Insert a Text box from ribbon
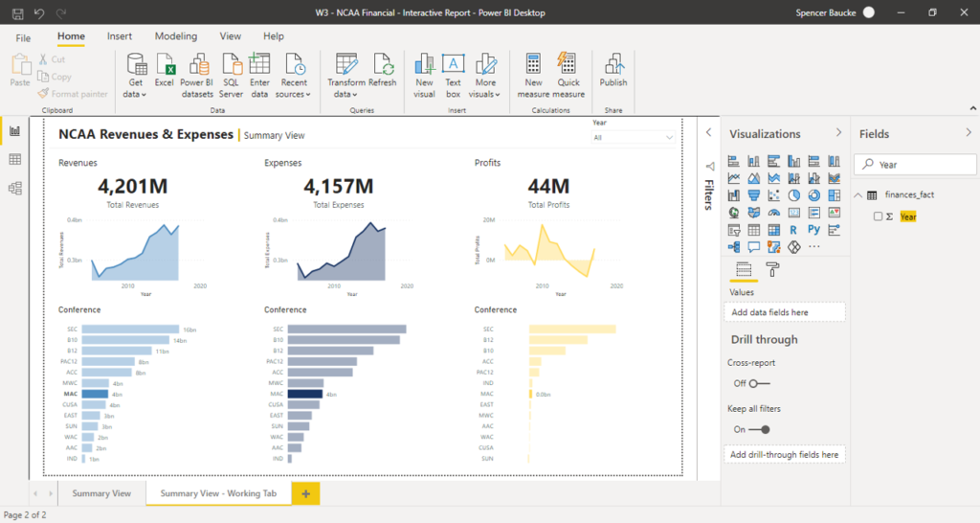Screen dimensions: 980x523 coord(453,67)
